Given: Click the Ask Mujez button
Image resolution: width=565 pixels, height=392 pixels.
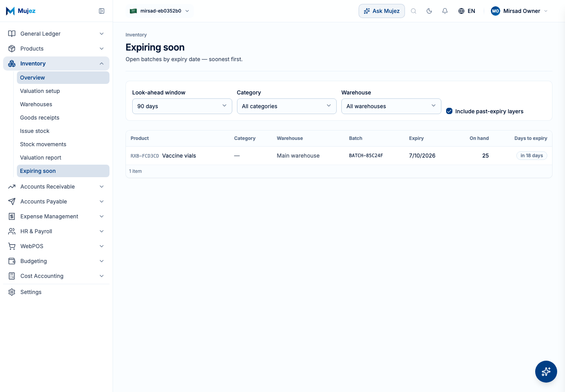Looking at the screenshot, I should 381,11.
